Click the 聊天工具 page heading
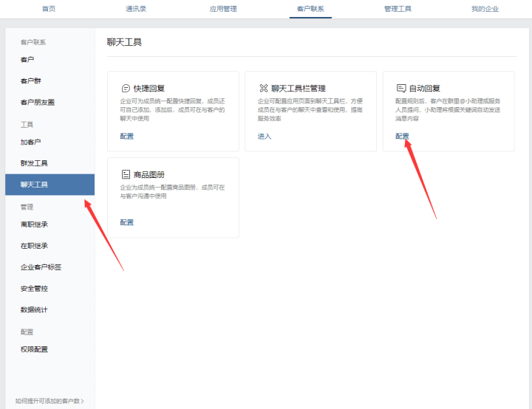This screenshot has width=532, height=409. pyautogui.click(x=124, y=42)
